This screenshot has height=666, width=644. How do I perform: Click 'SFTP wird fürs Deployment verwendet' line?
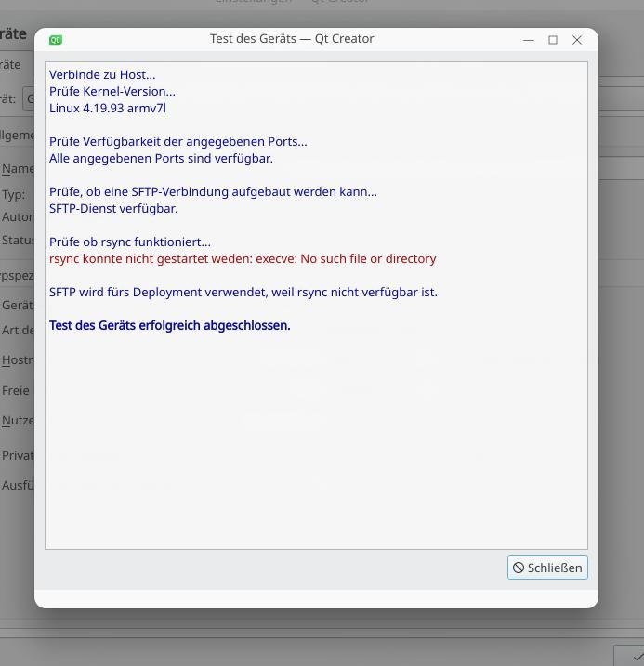click(243, 292)
